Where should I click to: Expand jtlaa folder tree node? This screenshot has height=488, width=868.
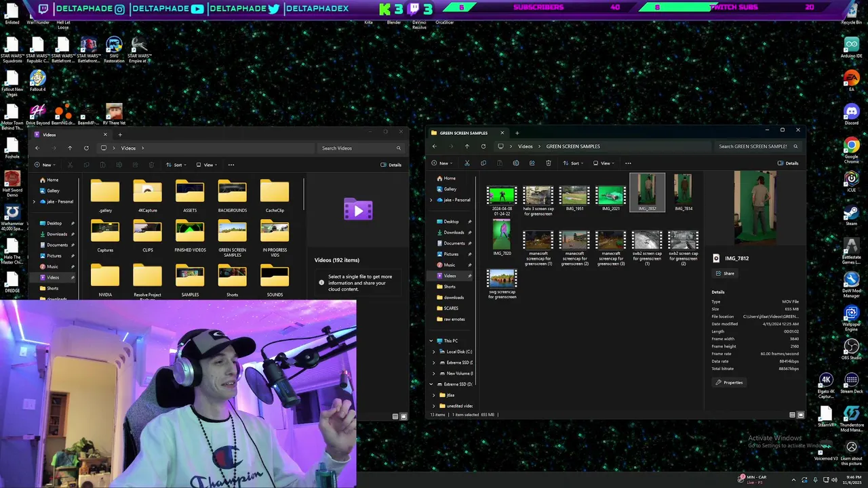click(434, 395)
